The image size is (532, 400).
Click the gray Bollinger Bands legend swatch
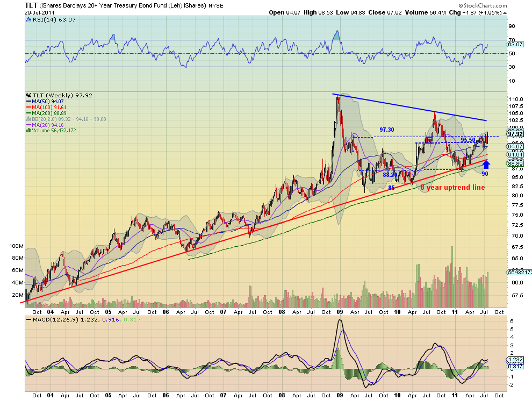pyautogui.click(x=29, y=119)
